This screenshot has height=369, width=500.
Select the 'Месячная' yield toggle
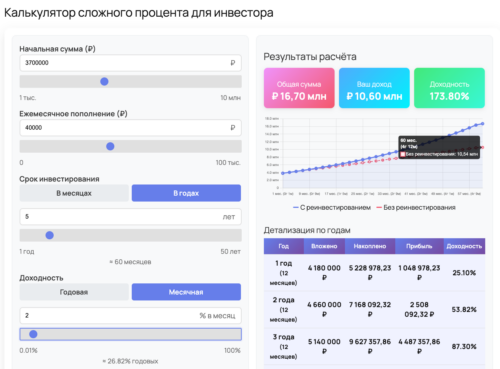[x=186, y=292]
